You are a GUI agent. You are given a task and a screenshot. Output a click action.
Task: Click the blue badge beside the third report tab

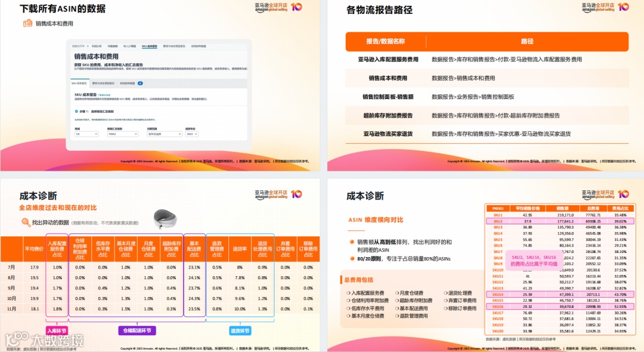click(x=140, y=84)
